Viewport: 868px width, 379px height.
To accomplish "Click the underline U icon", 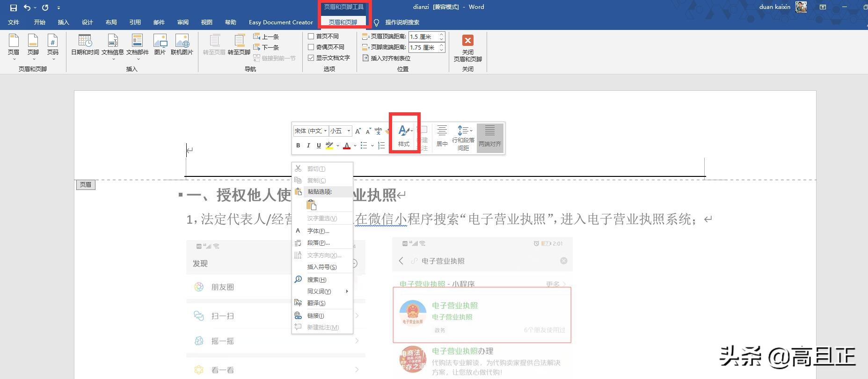I will tap(319, 146).
